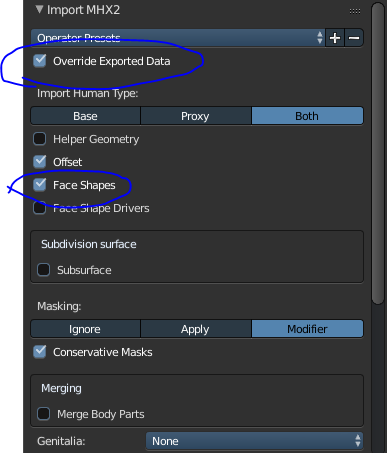Image resolution: width=387 pixels, height=453 pixels.
Task: Enable the Helper Geometry checkbox
Action: click(x=40, y=139)
